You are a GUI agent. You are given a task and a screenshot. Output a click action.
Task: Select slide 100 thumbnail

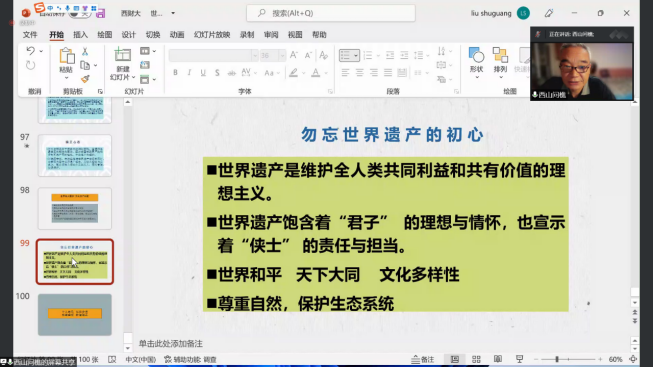click(75, 315)
